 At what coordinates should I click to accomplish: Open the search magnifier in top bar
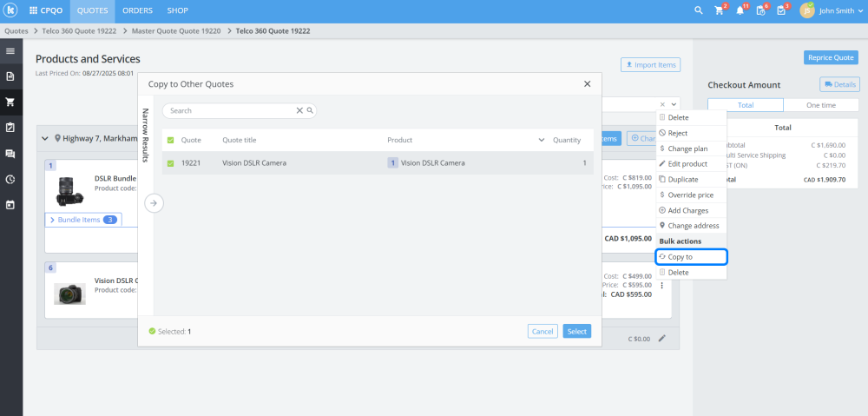pos(699,10)
